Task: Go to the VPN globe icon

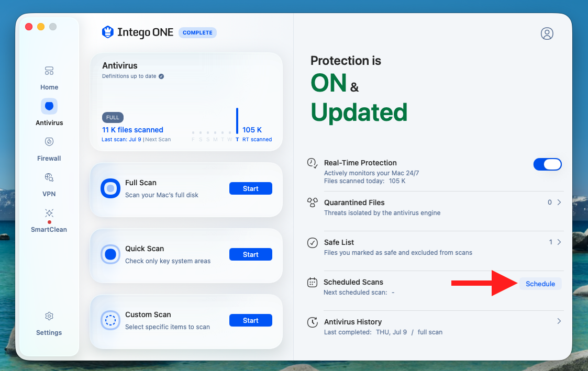Action: point(49,177)
